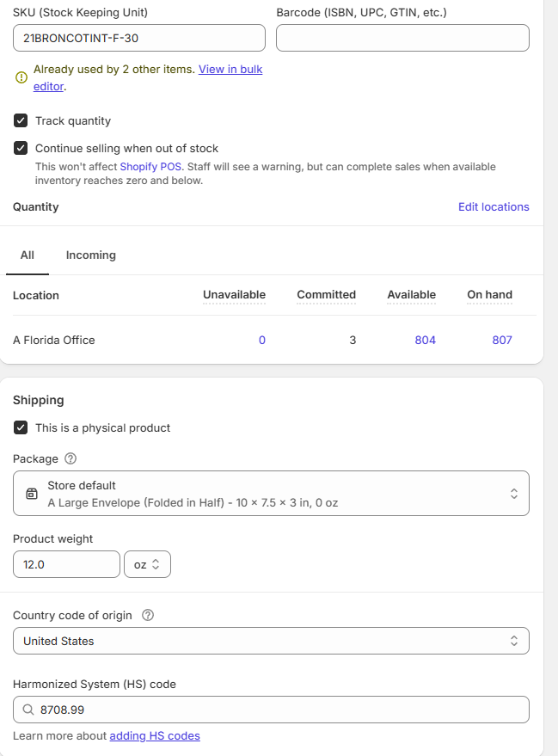Open the oz weight unit dropdown
Viewport: 558px width, 756px height.
pos(147,564)
